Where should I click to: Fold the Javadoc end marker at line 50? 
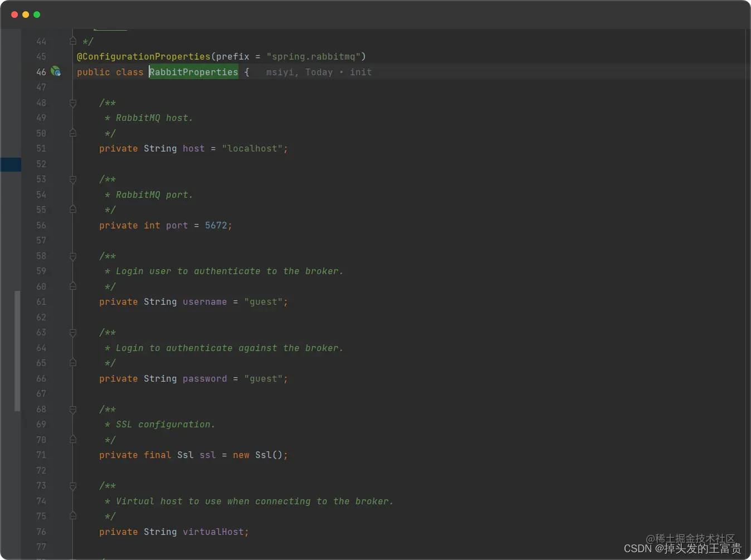click(x=73, y=133)
